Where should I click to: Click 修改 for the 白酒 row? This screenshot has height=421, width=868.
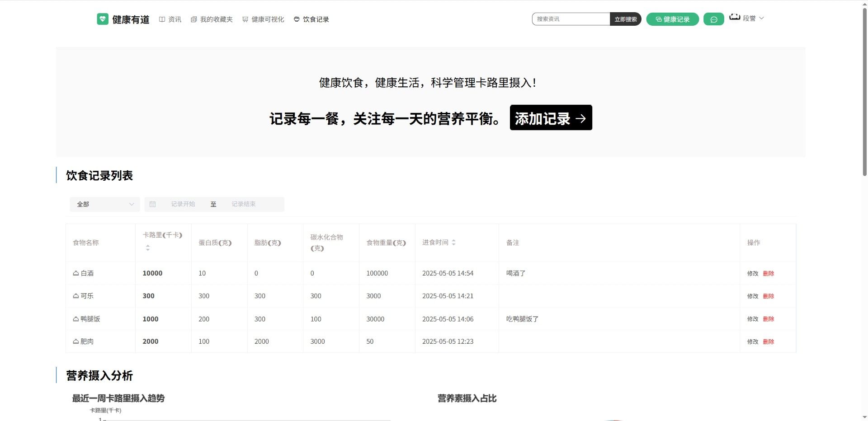[x=753, y=273]
